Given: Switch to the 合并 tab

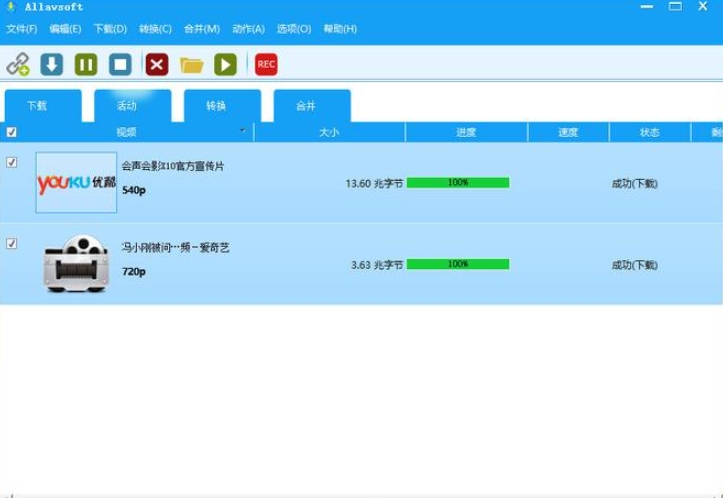Looking at the screenshot, I should pyautogui.click(x=312, y=106).
